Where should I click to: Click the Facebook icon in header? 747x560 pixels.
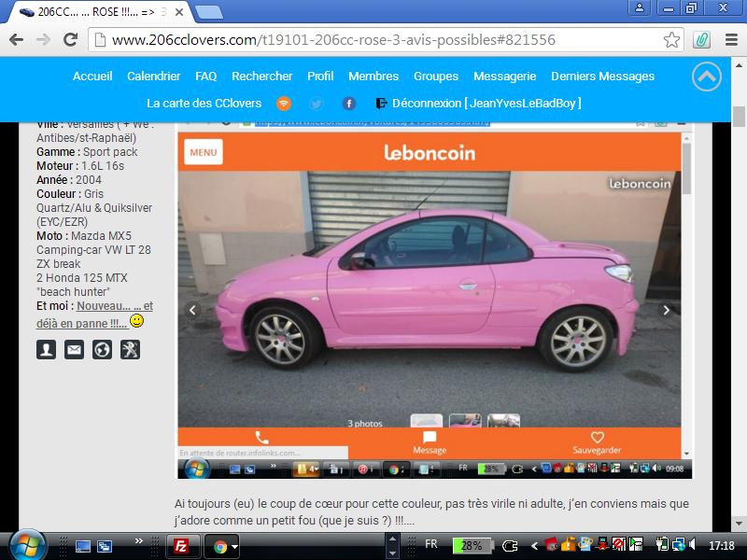point(349,104)
